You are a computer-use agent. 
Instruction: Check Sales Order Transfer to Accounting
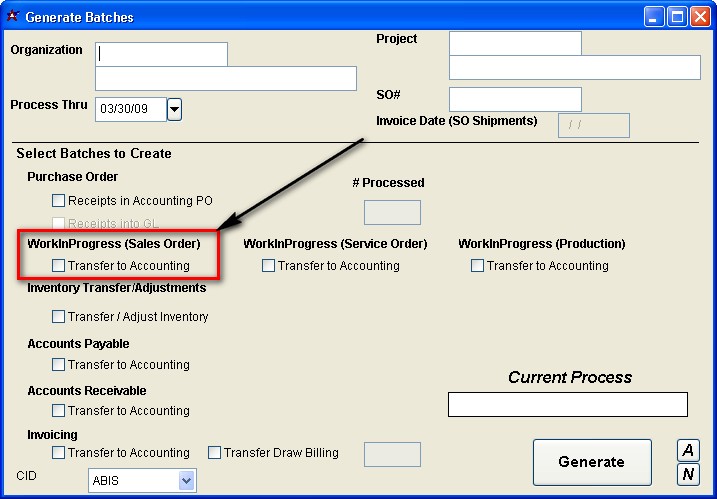(59, 266)
